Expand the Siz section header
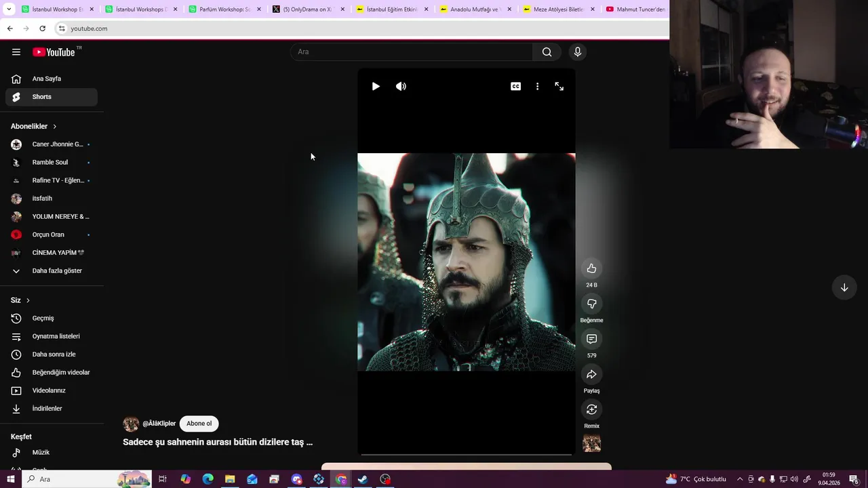Viewport: 868px width, 488px height. pos(20,300)
